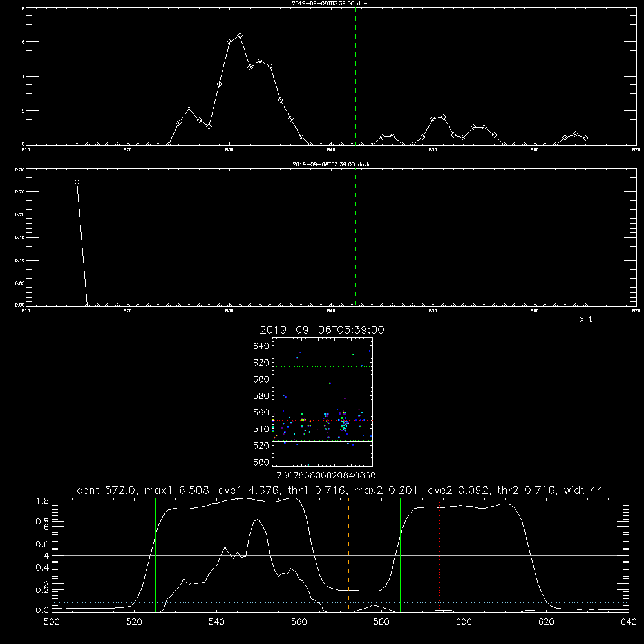The width and height of the screenshot is (644, 644).
Task: Click the '600' label on heatmap y-axis
Action: tap(261, 379)
